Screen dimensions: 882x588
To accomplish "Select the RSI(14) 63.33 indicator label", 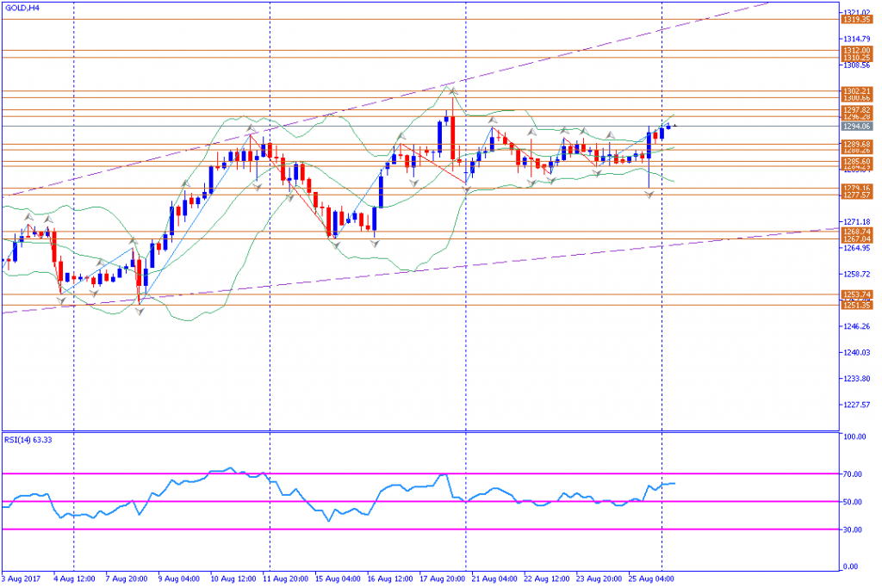I will (28, 440).
